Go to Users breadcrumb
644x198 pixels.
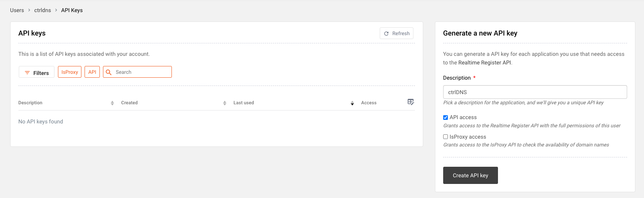click(17, 10)
